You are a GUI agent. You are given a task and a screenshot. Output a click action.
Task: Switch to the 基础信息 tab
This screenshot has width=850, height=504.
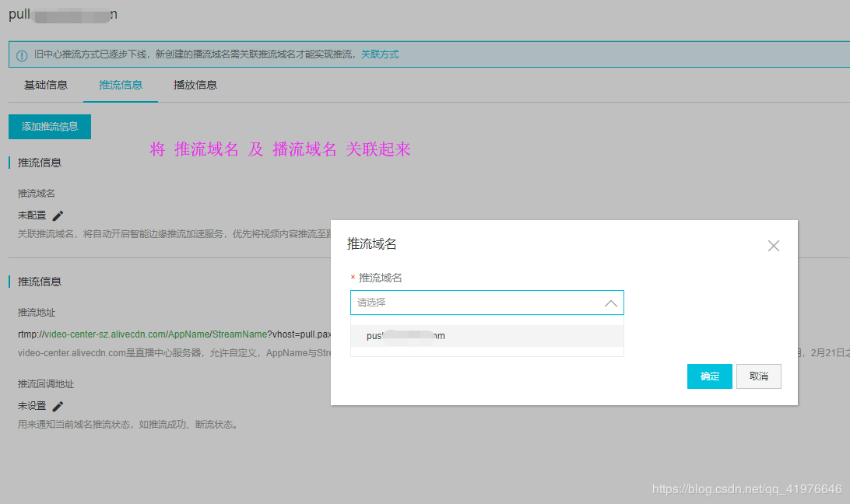(45, 85)
